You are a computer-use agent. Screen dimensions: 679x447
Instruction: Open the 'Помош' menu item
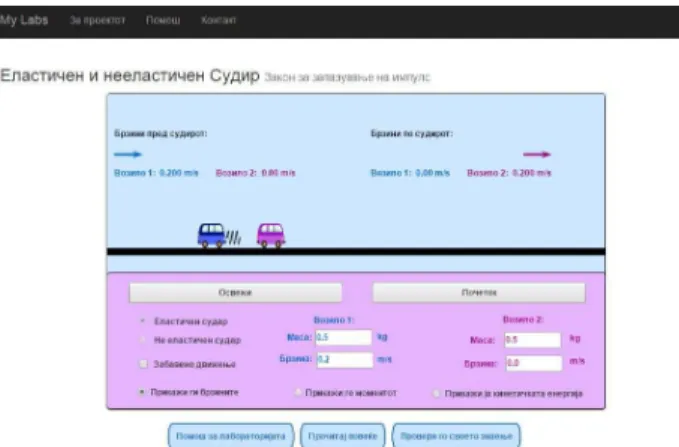tap(163, 20)
